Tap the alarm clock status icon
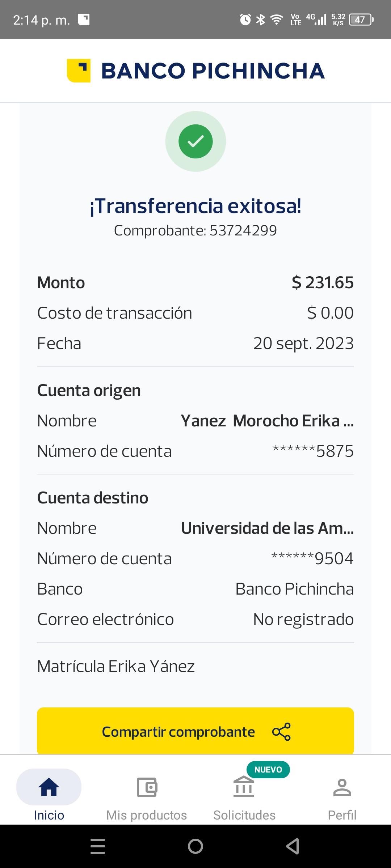The image size is (391, 868). tap(245, 20)
